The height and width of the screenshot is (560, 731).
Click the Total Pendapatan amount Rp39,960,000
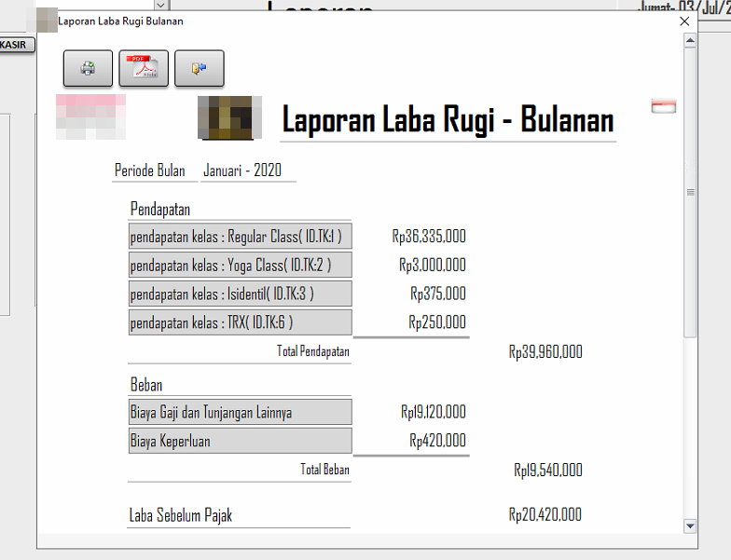(x=545, y=352)
